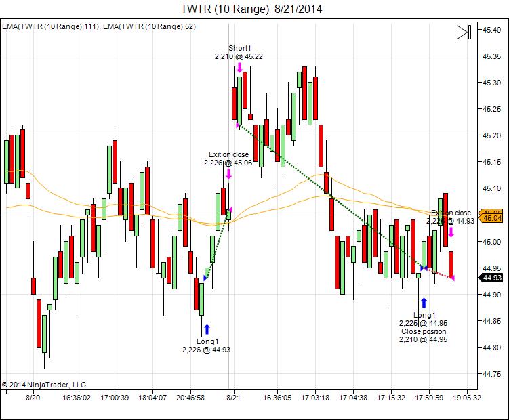This screenshot has width=509, height=420.
Task: Select the '2,210 @ 44.95' close text
Action: [424, 339]
